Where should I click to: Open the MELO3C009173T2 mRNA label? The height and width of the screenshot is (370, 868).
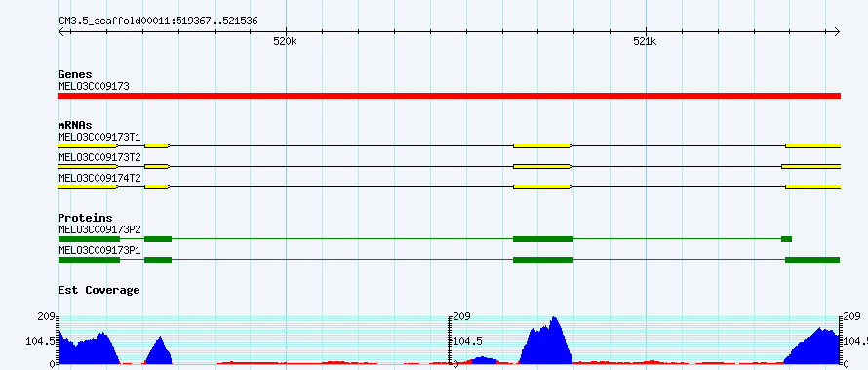pyautogui.click(x=99, y=157)
